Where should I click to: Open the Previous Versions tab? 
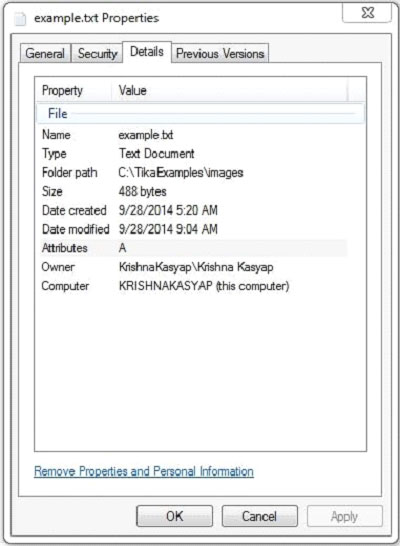coord(220,54)
